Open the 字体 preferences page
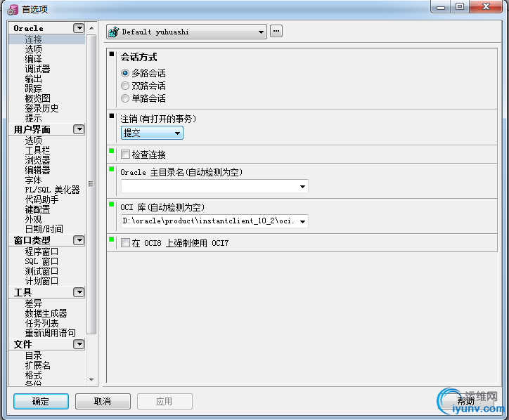Viewport: 509px width, 420px height. (34, 180)
